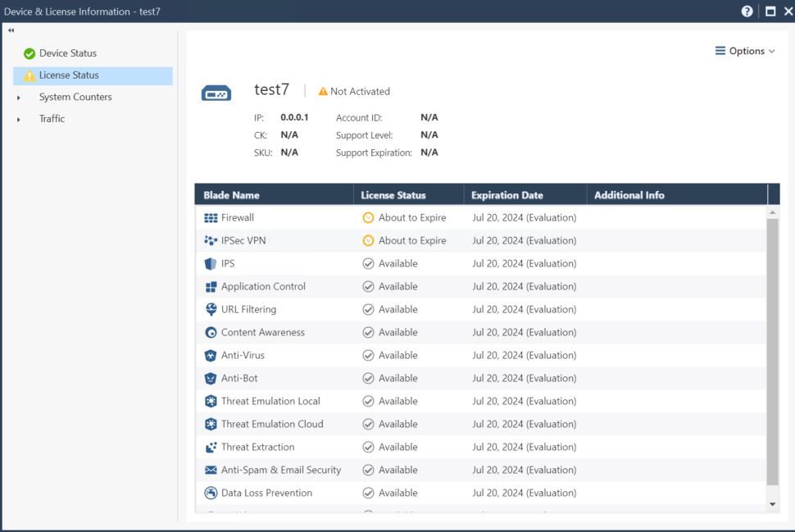This screenshot has width=795, height=532.
Task: Click the IPSec VPN blade icon
Action: [x=211, y=240]
